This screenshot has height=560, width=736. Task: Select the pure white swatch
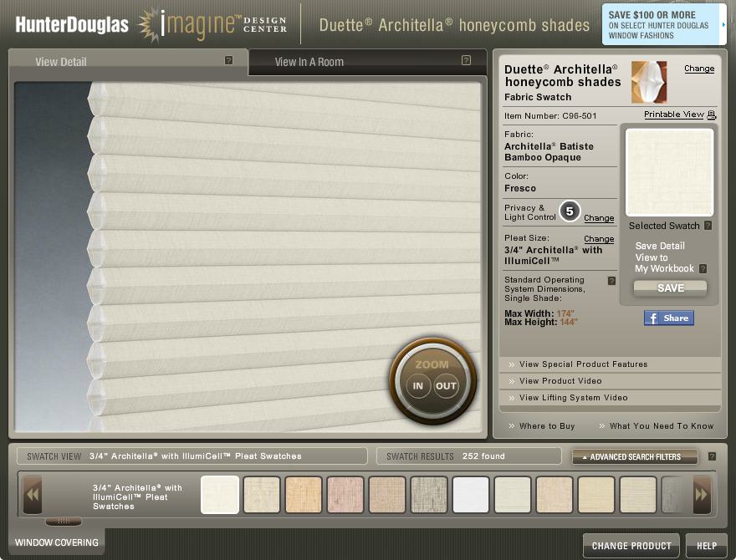pyautogui.click(x=471, y=495)
